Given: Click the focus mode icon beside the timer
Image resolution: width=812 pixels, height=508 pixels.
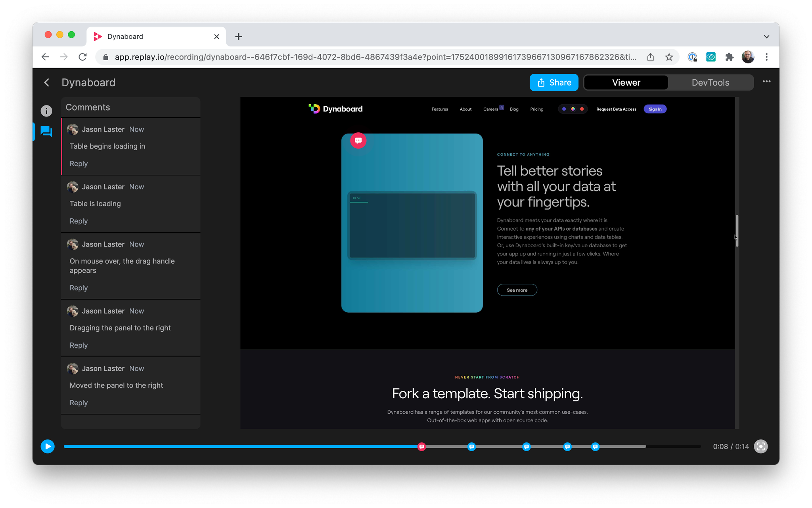Looking at the screenshot, I should (x=760, y=447).
